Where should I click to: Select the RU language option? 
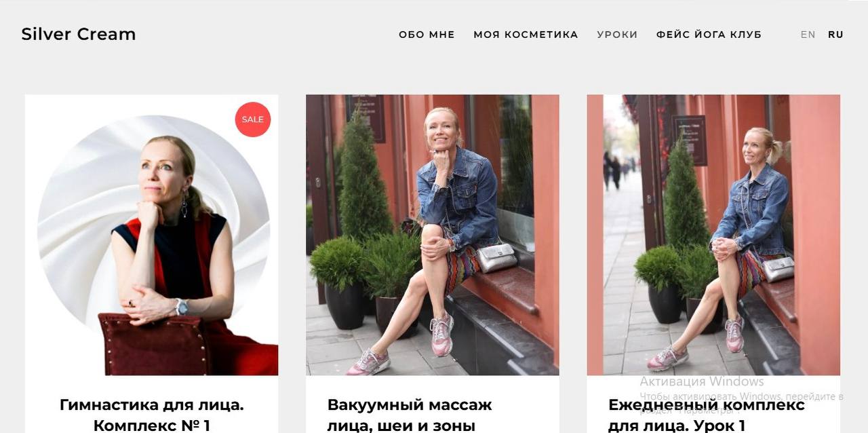[x=835, y=35]
